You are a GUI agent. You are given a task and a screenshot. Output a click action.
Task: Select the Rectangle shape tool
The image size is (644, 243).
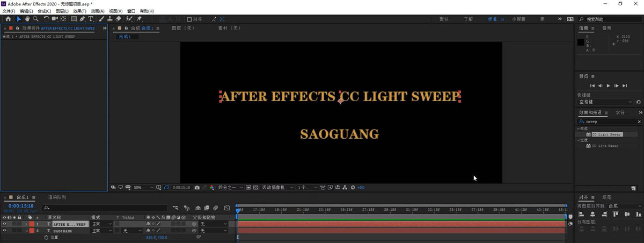click(74, 19)
